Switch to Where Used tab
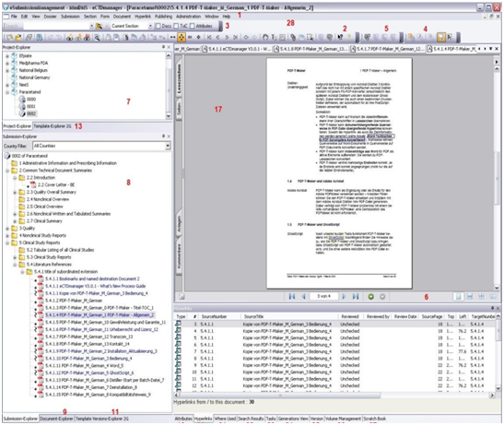Screen dimensions: 504x425 [225, 419]
